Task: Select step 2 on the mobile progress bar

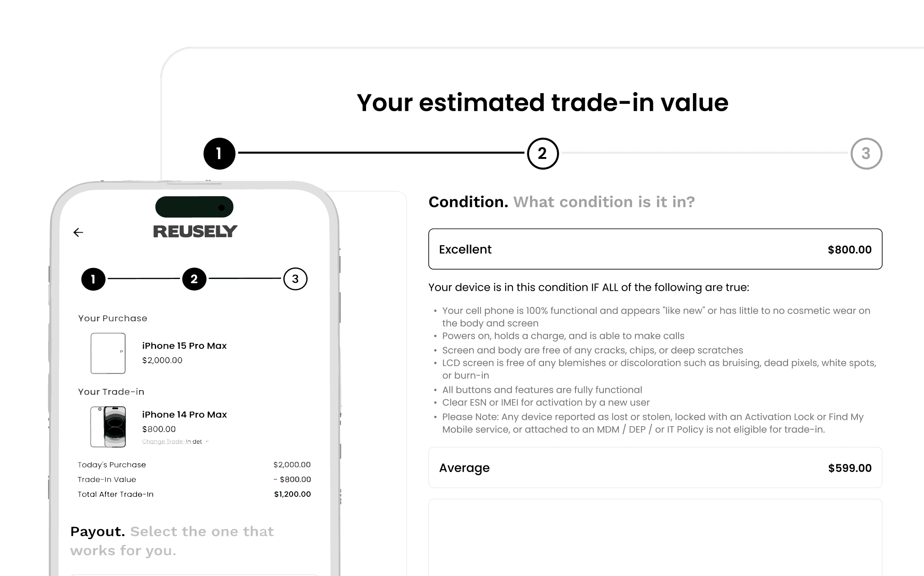Action: (x=194, y=279)
